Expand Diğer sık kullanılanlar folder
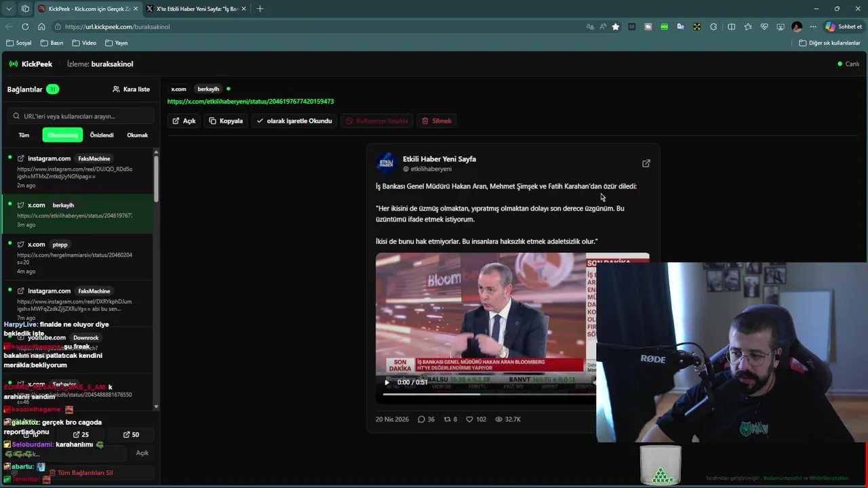 829,43
